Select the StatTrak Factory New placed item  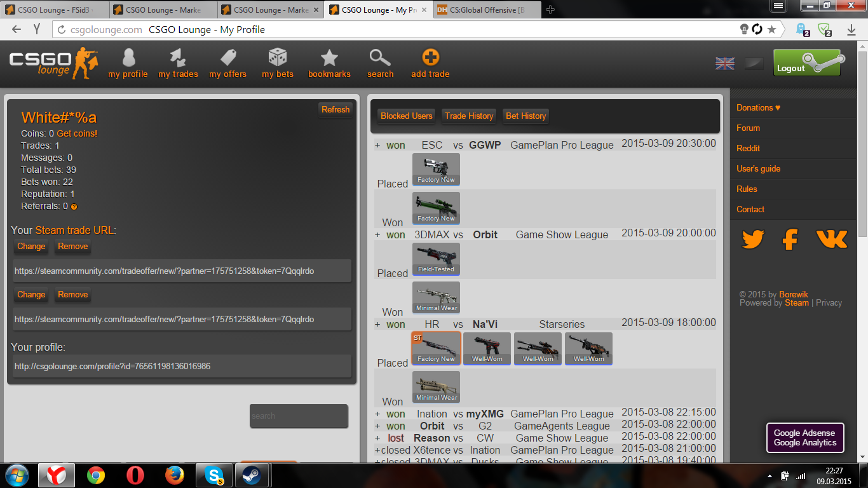point(436,348)
